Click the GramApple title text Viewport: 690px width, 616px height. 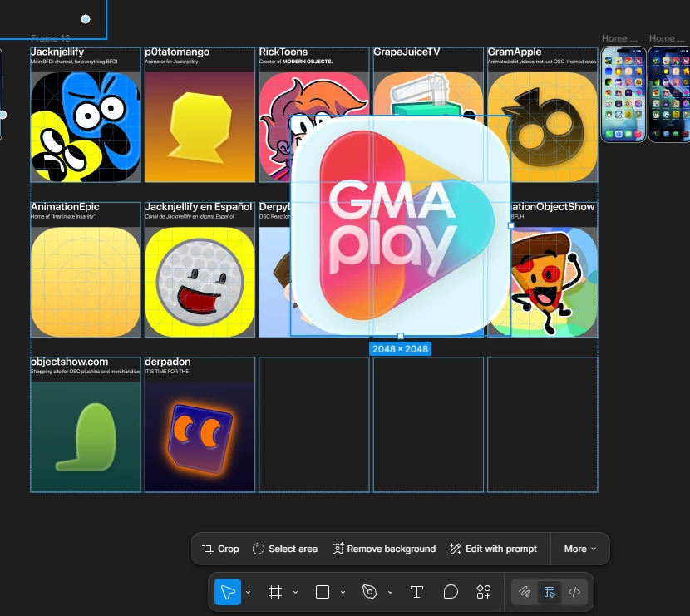click(515, 52)
